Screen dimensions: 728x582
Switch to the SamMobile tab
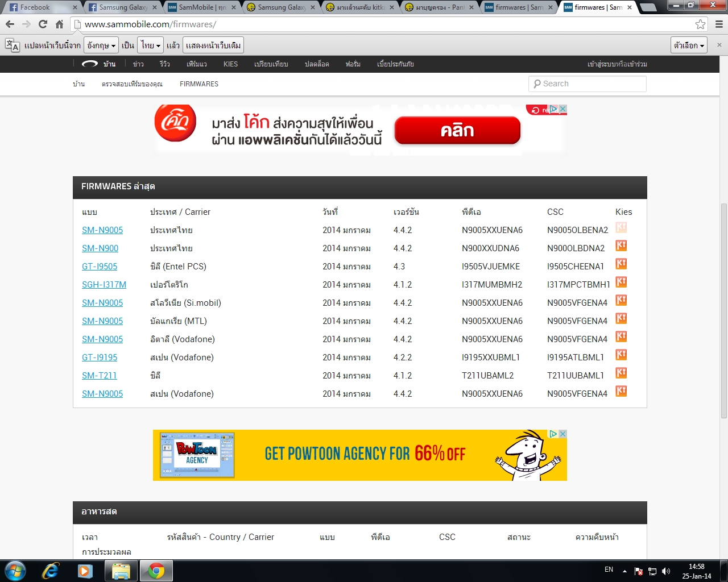202,7
